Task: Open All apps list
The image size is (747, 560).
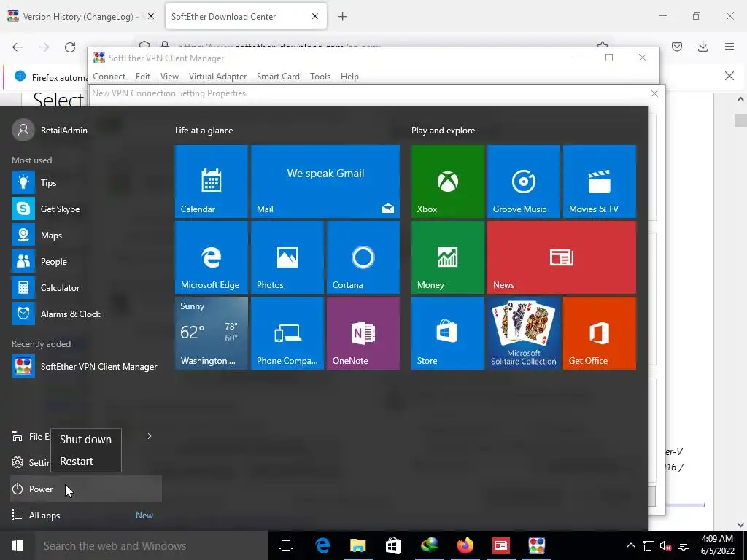Action: 86,515
